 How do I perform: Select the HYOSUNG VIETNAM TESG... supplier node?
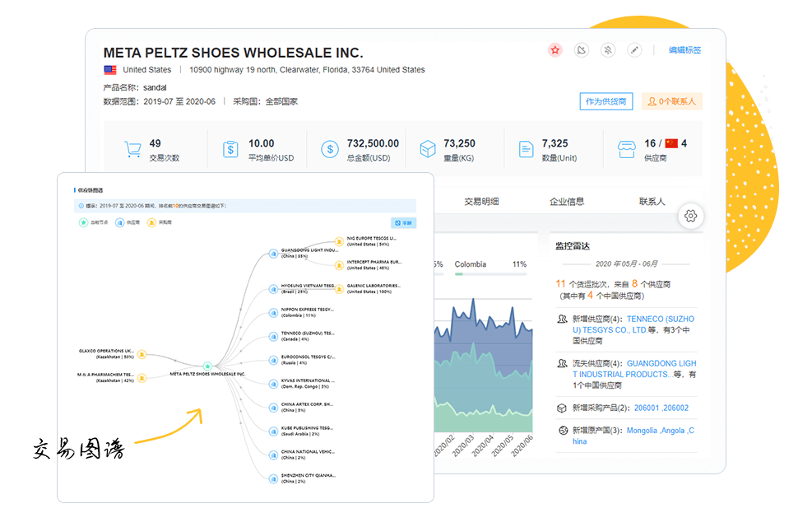click(x=273, y=289)
